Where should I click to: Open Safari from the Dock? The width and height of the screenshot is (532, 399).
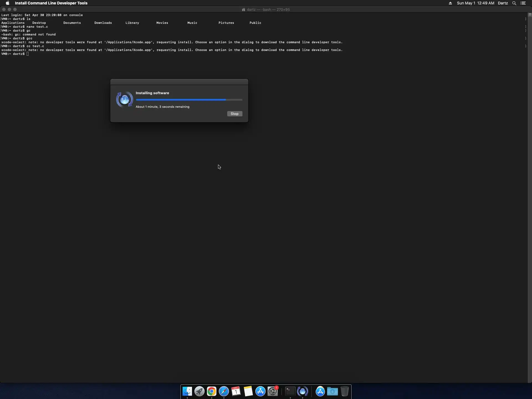click(x=224, y=391)
